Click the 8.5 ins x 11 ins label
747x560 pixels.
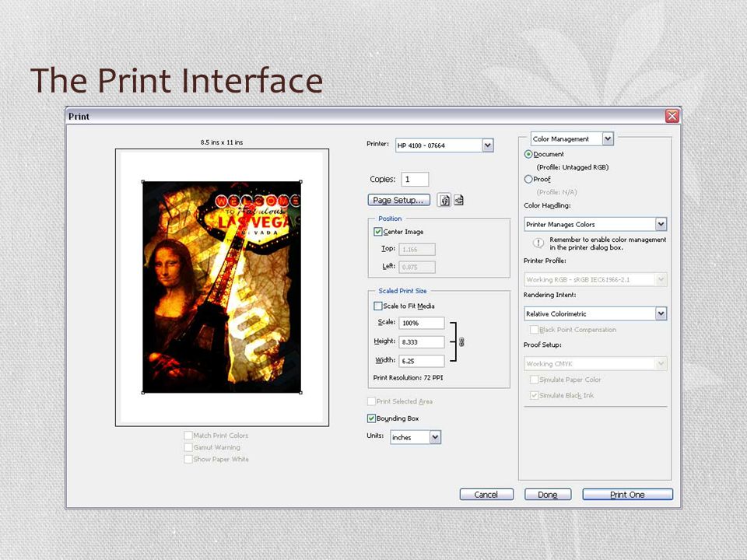[x=222, y=142]
